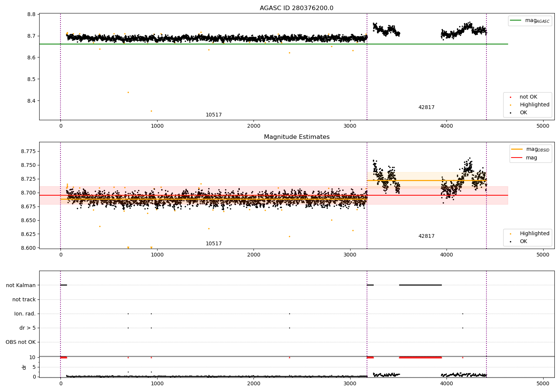This screenshot has width=560, height=392.
Task: Click the 8.8 y-axis tick in top plot
Action: pos(32,15)
